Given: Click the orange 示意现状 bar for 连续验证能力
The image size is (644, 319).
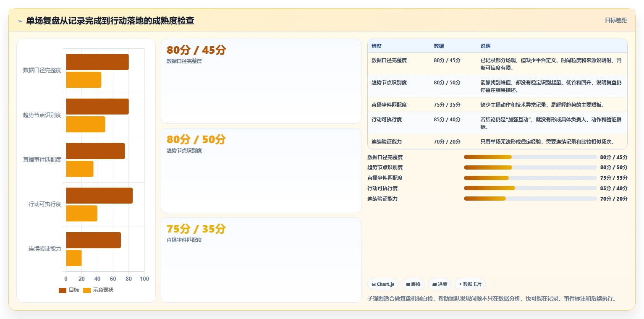Looking at the screenshot, I should [x=74, y=258].
